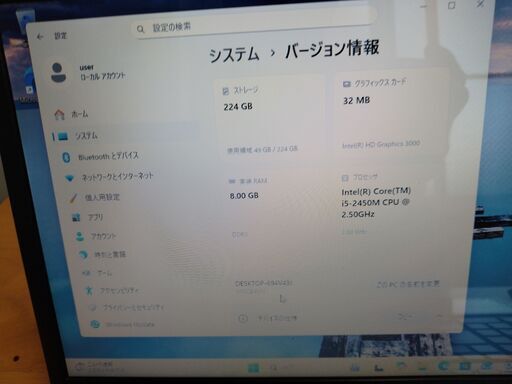Minimize the Settings window
The image size is (512, 384).
(424, 6)
